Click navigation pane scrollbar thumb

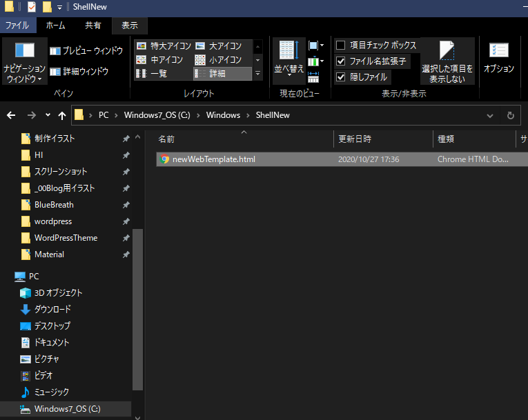tap(137, 310)
